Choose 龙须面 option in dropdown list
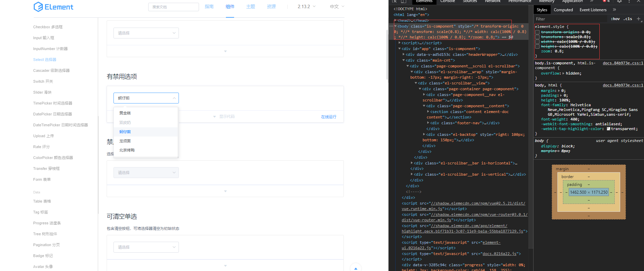This screenshot has height=271, width=644. click(146, 141)
